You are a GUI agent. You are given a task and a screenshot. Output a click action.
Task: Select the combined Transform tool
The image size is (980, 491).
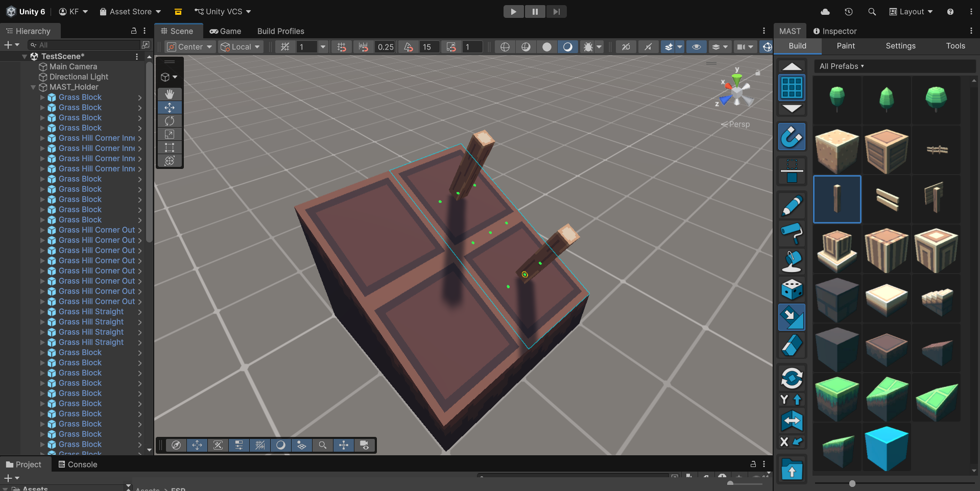coord(170,161)
